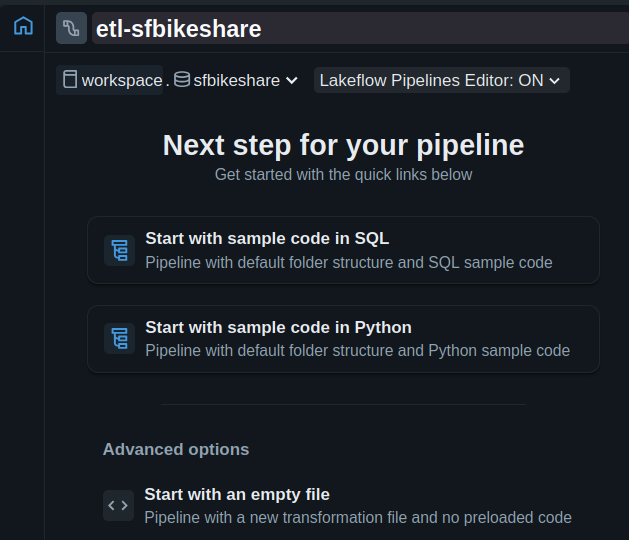629x540 pixels.
Task: Click the Python sample code description text
Action: pos(357,351)
